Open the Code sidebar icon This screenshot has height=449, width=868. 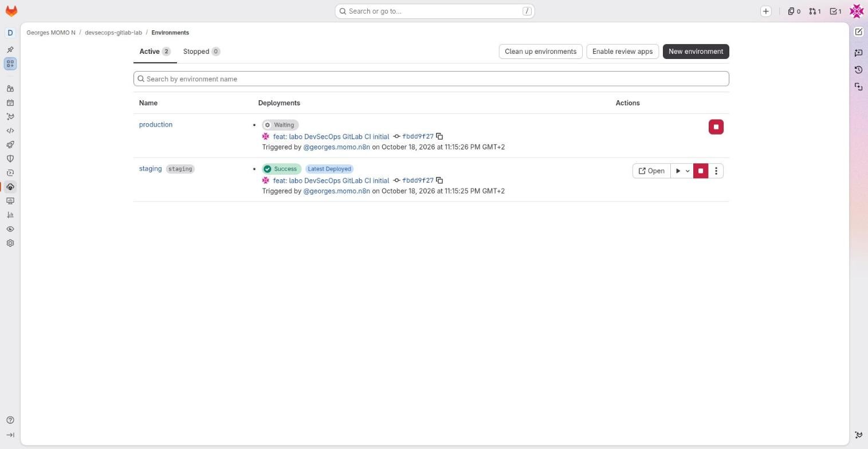[x=10, y=131]
